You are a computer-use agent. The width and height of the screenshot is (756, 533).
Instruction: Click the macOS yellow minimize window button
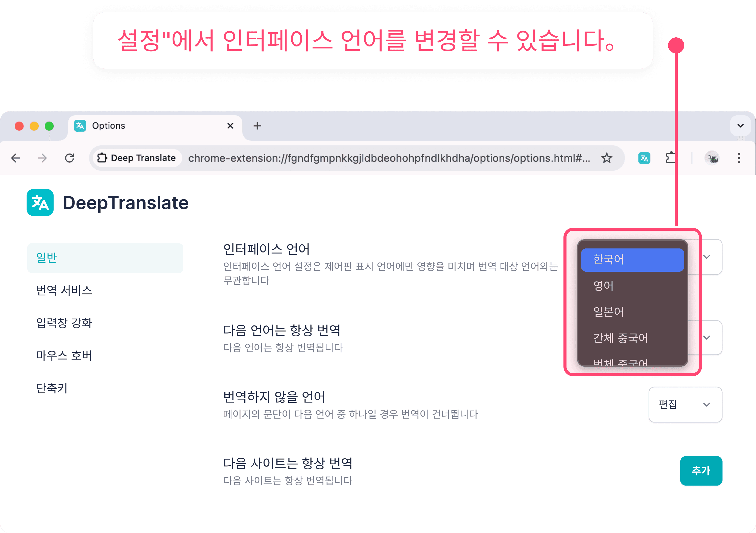tap(34, 126)
